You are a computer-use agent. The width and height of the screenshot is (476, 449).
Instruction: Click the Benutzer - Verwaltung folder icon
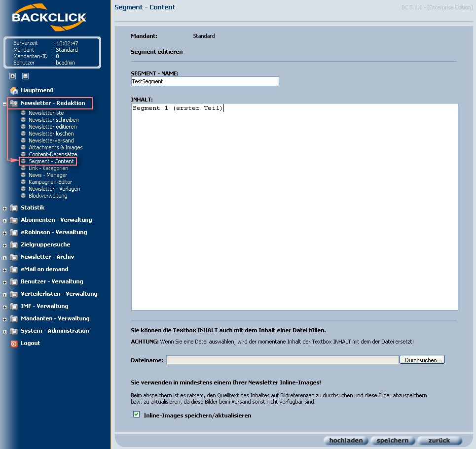pos(14,282)
